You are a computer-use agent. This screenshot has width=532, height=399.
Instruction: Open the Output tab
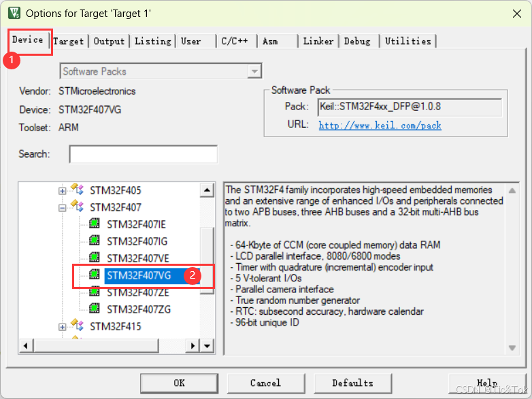tap(110, 41)
